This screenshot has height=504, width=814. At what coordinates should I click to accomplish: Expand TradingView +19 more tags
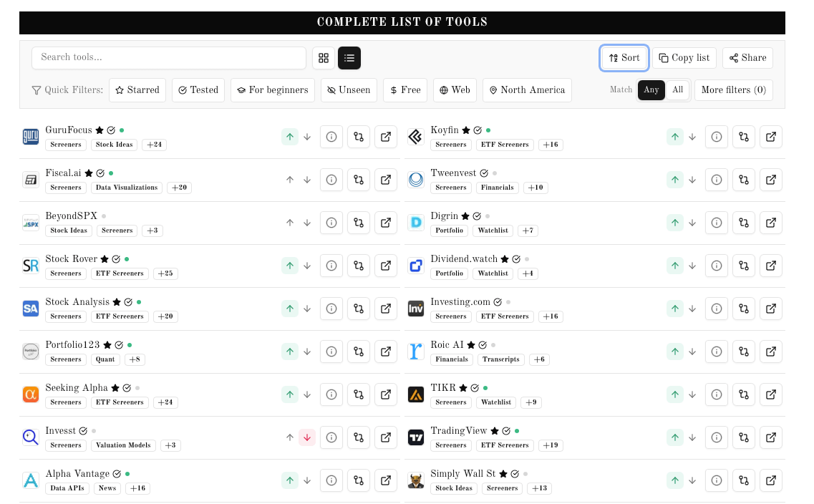551,445
